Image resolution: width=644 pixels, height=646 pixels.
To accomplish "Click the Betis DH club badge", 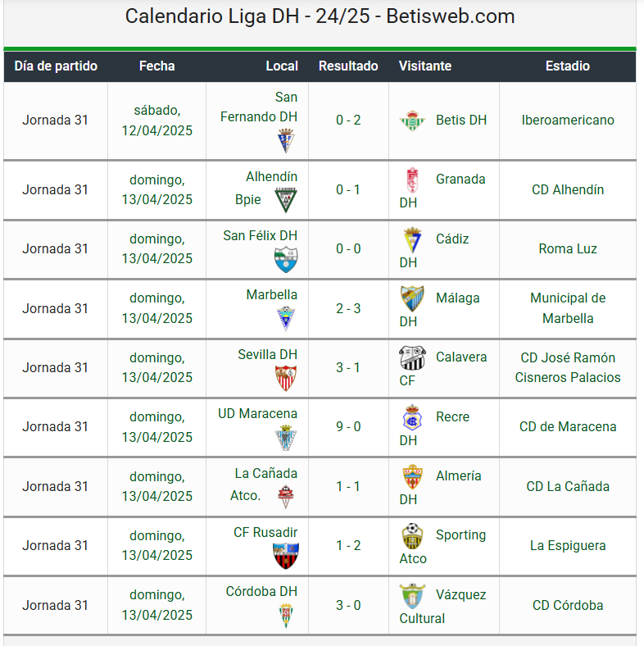I will 412,121.
